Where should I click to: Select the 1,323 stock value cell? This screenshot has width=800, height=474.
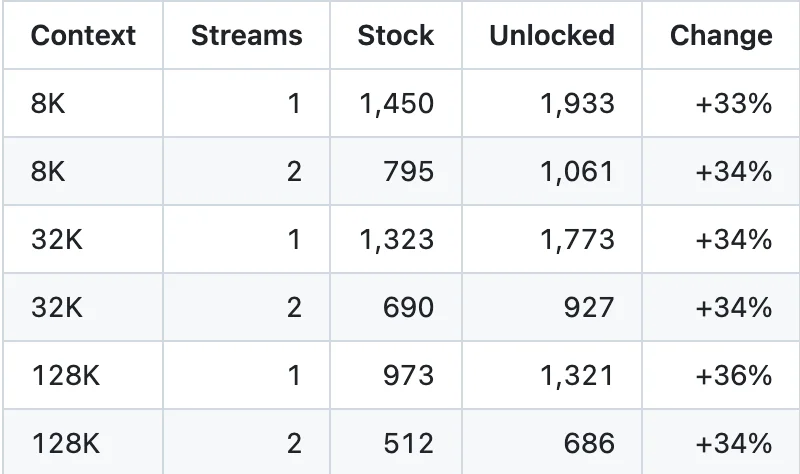point(396,239)
